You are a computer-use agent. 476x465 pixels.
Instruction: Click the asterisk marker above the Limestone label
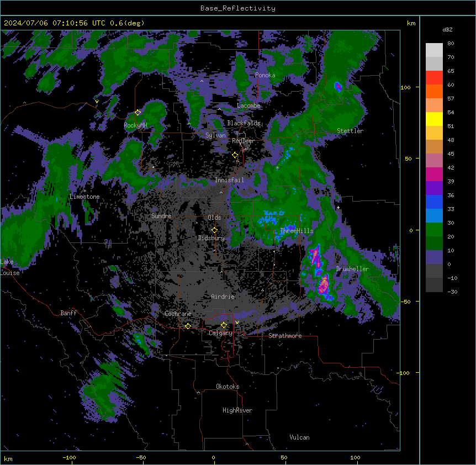(x=84, y=191)
